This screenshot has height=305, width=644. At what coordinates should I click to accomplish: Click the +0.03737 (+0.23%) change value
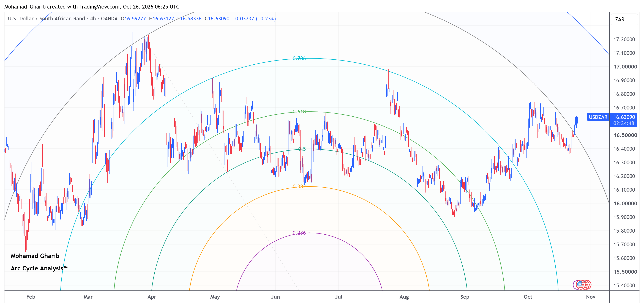pyautogui.click(x=254, y=19)
